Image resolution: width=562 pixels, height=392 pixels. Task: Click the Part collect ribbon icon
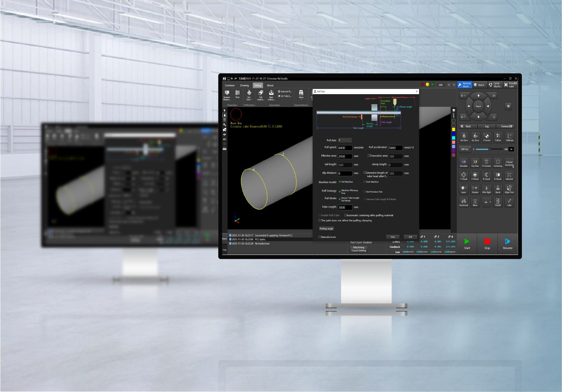coord(271,95)
